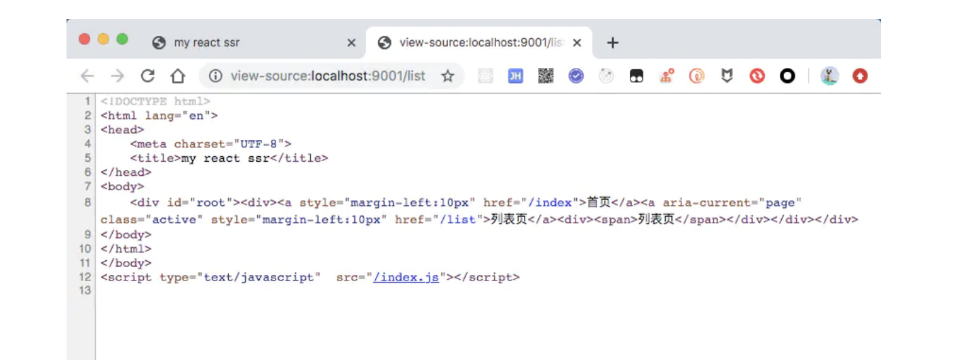Open the blue JH extension
Viewport: 980px width, 360px height.
coord(516,76)
